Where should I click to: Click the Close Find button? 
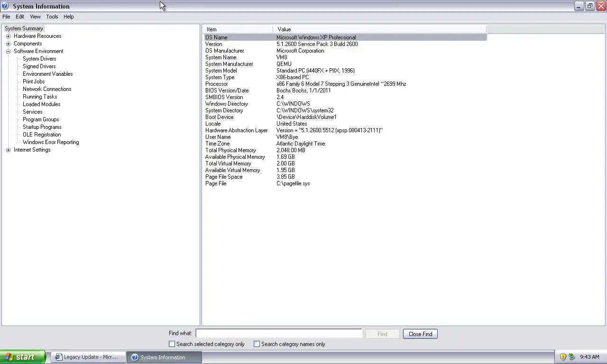[420, 334]
